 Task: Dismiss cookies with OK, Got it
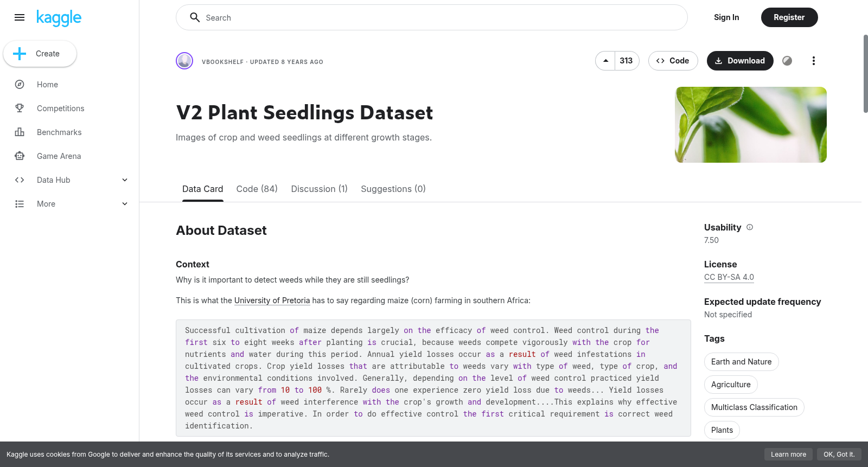pyautogui.click(x=839, y=455)
